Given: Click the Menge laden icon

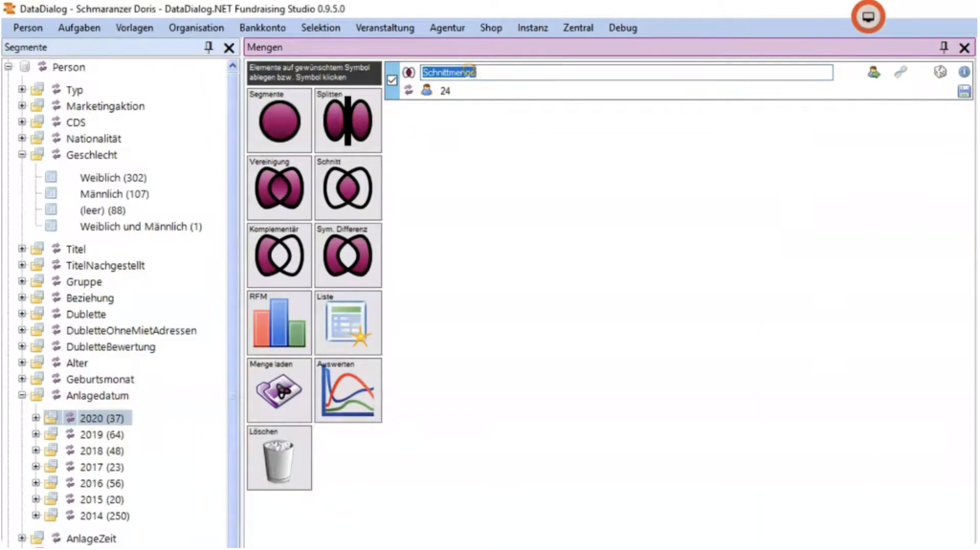Looking at the screenshot, I should click(279, 390).
